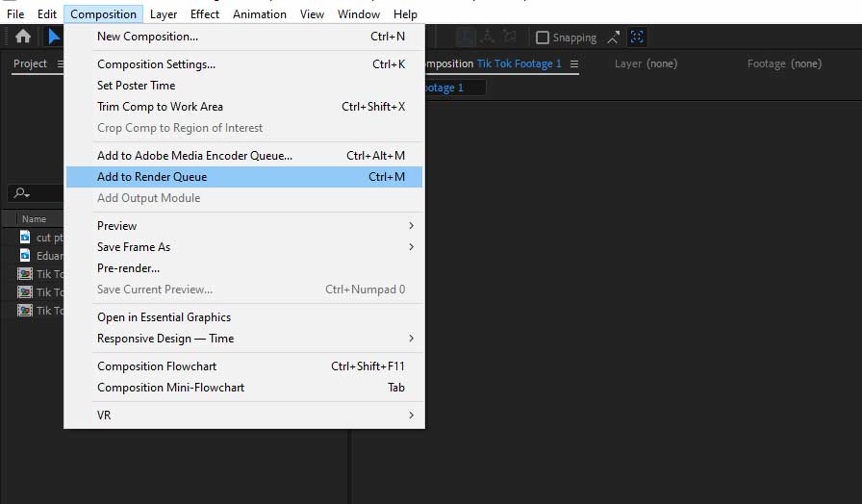This screenshot has width=862, height=504.
Task: Open the View menu
Action: (x=312, y=14)
